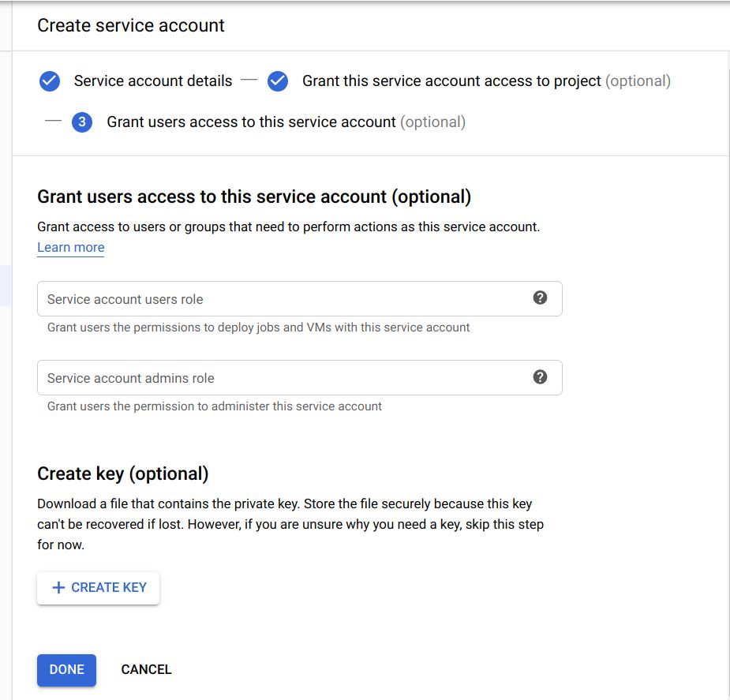Cancel service account creation
Viewport: 730px width, 700px height.
point(146,670)
